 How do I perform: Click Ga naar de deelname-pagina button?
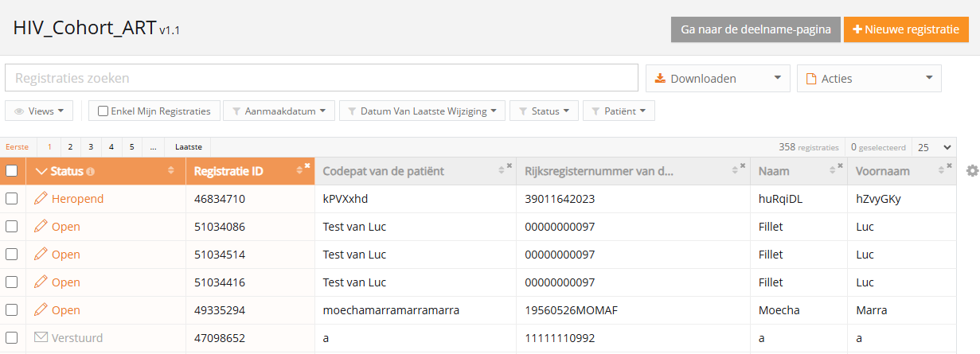pyautogui.click(x=755, y=29)
